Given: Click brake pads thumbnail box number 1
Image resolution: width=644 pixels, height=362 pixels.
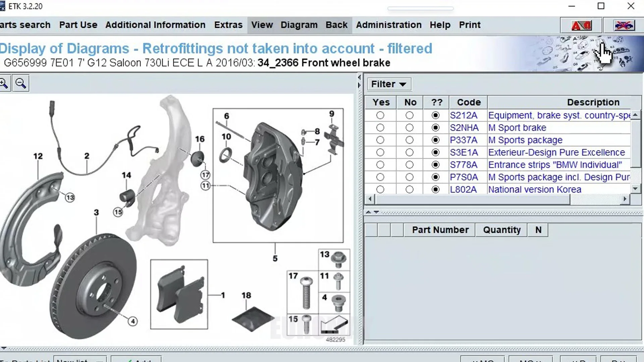Looking at the screenshot, I should 179,294.
